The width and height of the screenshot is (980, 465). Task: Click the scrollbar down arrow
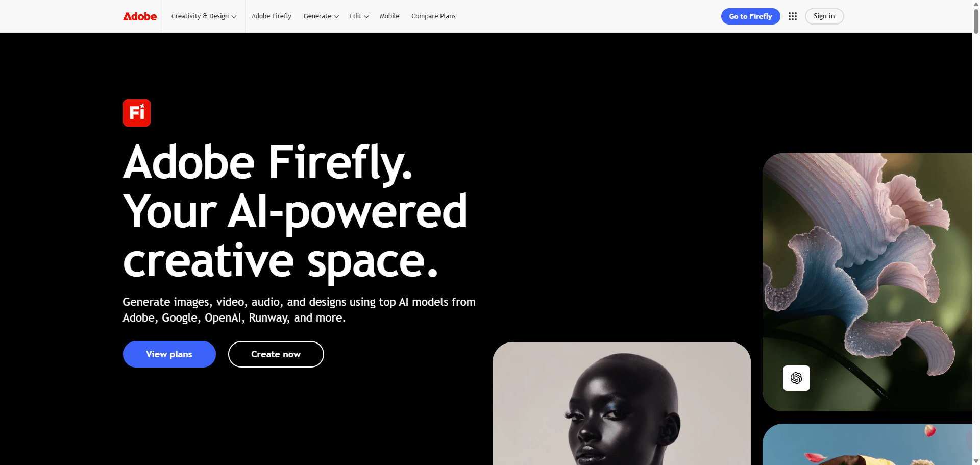click(x=976, y=461)
